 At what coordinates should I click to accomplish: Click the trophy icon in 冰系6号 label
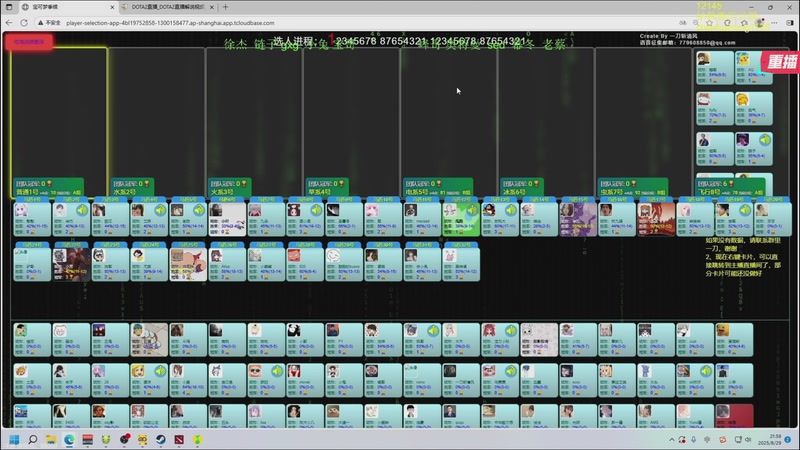(x=536, y=183)
